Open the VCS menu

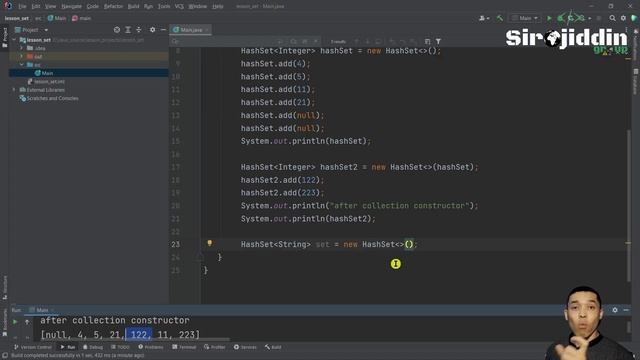pos(179,7)
